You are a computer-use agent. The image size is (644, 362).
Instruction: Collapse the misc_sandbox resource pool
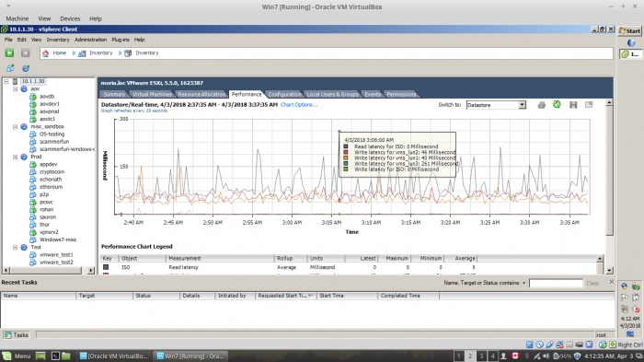coord(16,127)
